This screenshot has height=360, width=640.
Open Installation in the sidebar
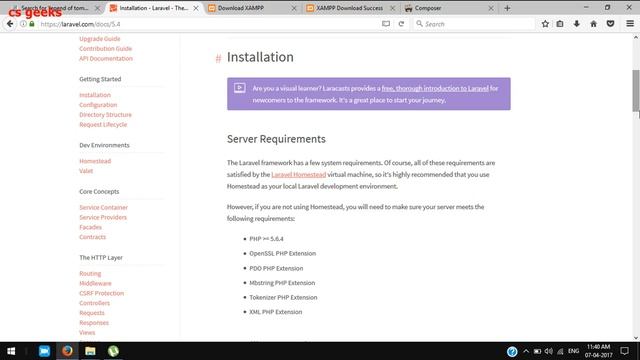[95, 95]
